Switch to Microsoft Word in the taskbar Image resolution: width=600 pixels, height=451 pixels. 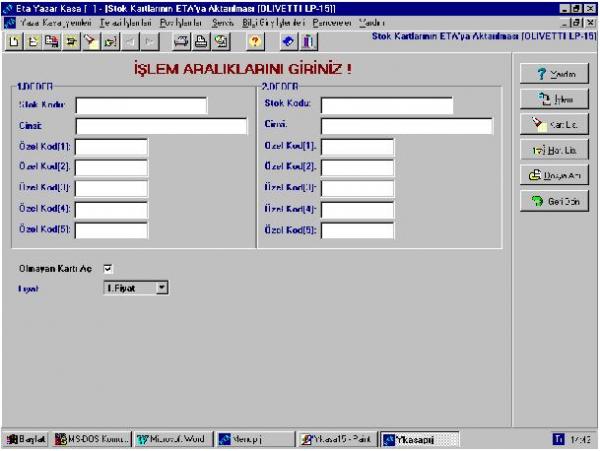(174, 438)
